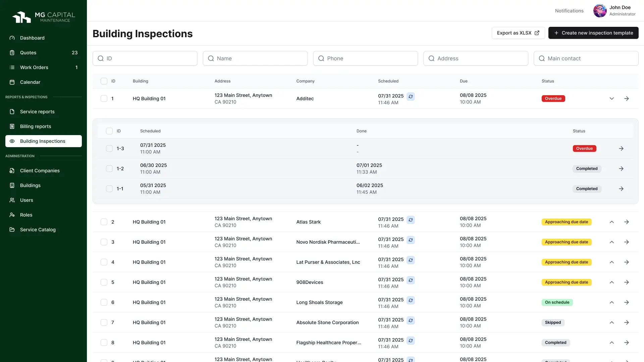Screen dimensions: 644x362
Task: Select all rows with the header checkbox
Action: [x=104, y=81]
